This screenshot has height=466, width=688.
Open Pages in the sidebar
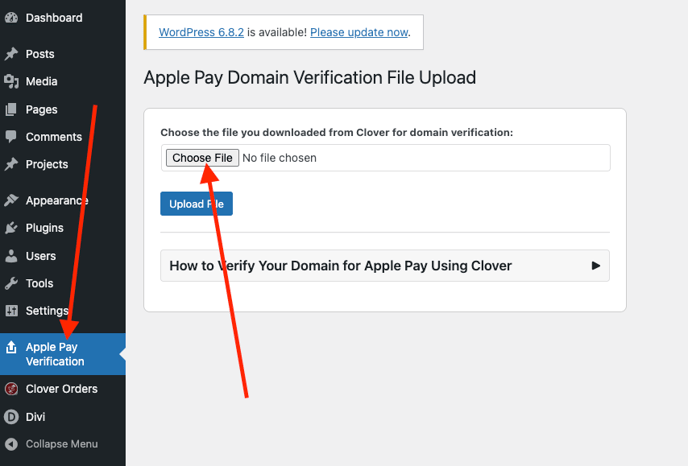tap(41, 109)
